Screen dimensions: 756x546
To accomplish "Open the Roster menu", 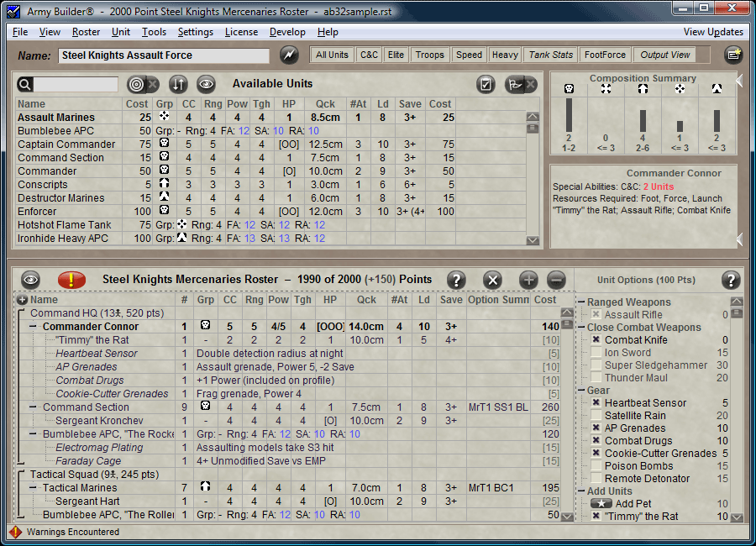I will 86,32.
